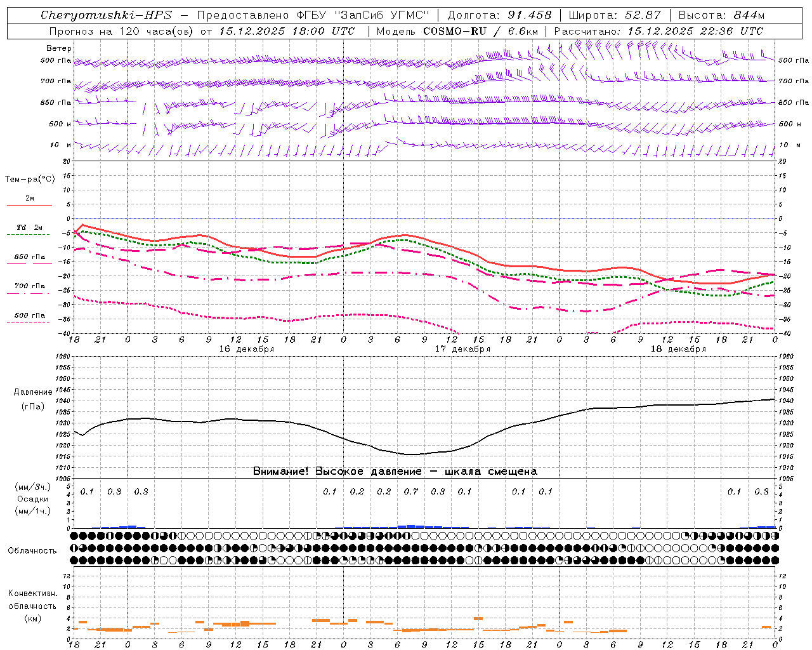Screen dimensions: 812x650
Task: Click the Td 2м dew point legend entry
Action: click(30, 227)
